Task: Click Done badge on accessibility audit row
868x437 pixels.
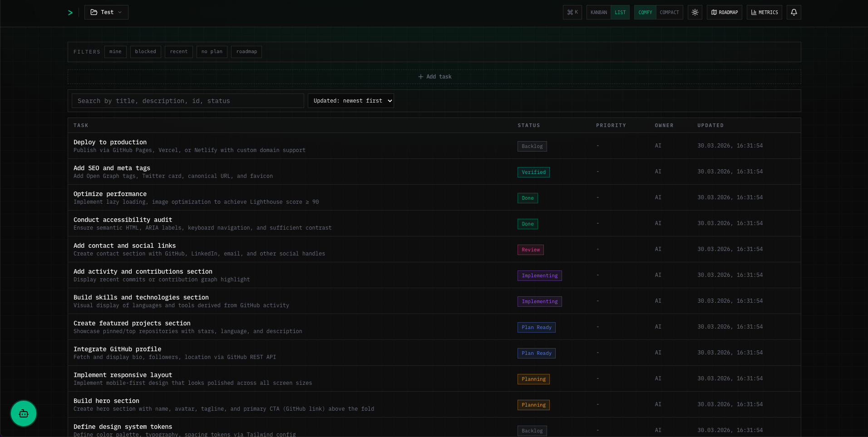Action: tap(528, 224)
